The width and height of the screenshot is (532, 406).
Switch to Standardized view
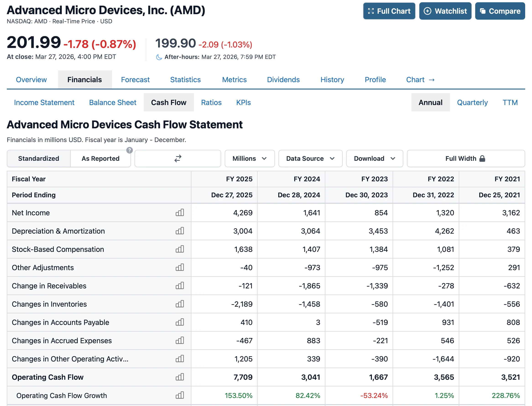(39, 158)
